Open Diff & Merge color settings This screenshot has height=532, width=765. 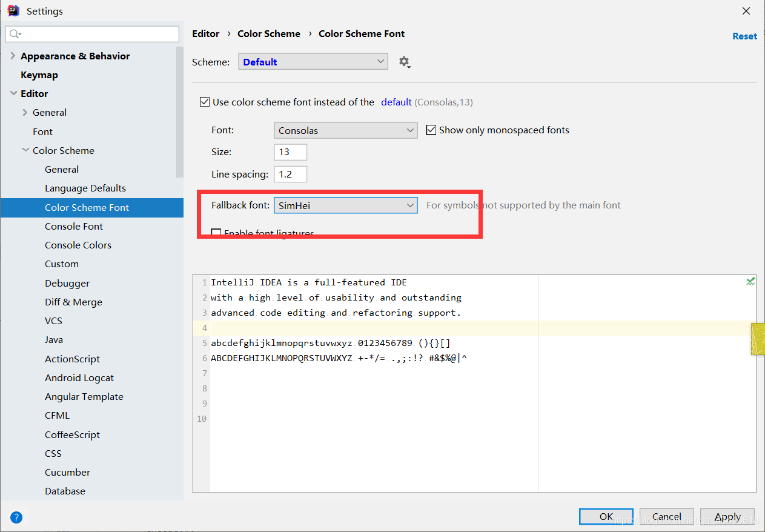pyautogui.click(x=73, y=302)
